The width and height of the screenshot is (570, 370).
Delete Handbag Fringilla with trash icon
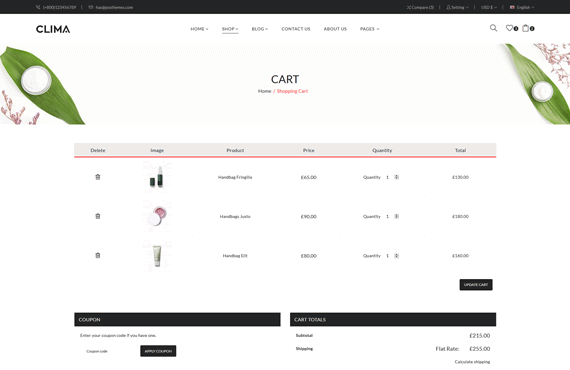pos(98,177)
